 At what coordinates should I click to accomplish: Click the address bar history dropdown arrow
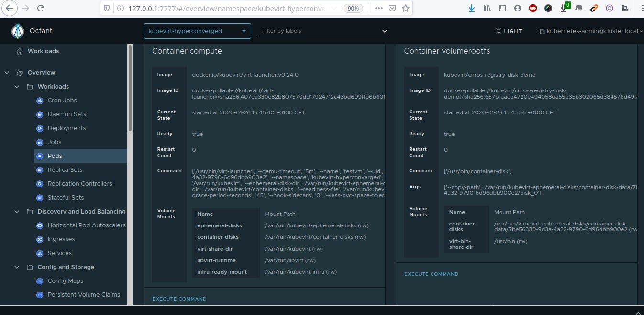(333, 8)
